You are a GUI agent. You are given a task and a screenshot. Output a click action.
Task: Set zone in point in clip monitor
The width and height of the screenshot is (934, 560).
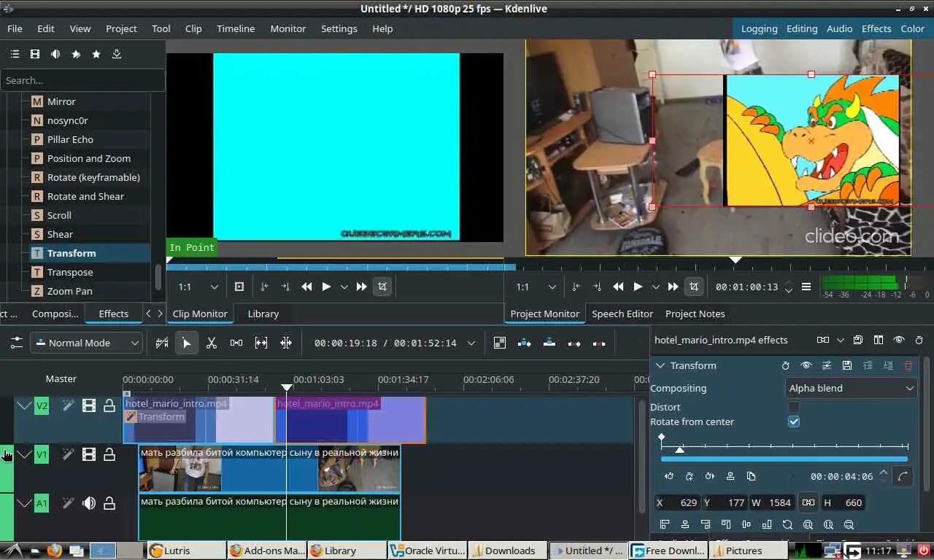[264, 287]
